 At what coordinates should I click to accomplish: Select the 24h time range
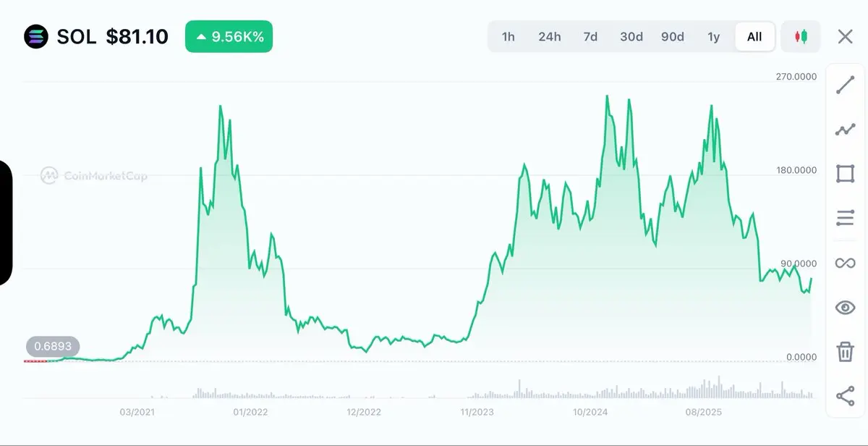tap(550, 36)
